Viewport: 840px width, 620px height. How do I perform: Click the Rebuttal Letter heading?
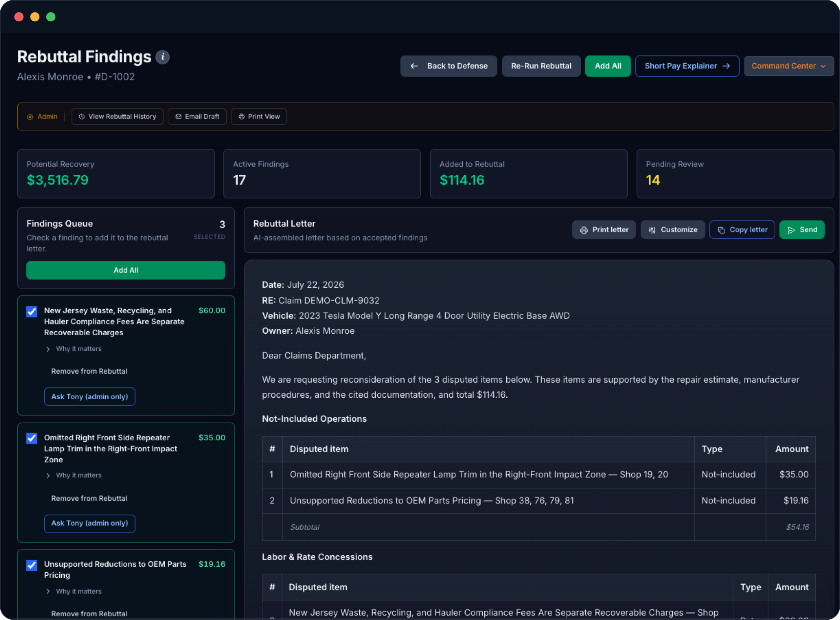(284, 224)
